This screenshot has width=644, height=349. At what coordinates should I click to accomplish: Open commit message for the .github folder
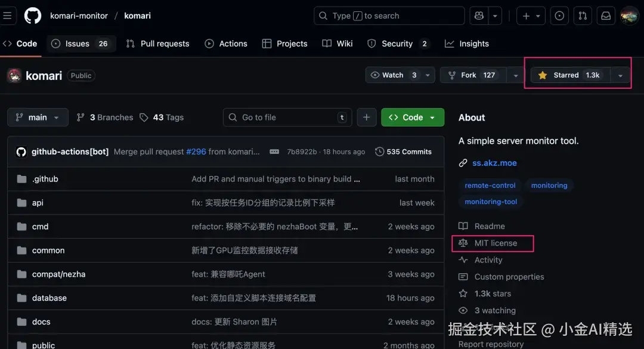(275, 179)
